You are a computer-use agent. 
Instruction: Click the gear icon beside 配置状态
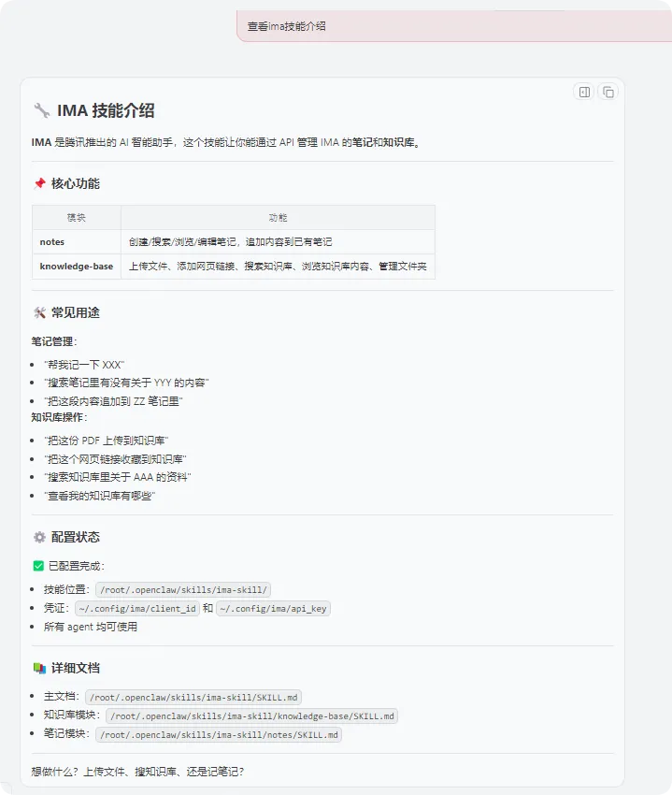point(39,537)
